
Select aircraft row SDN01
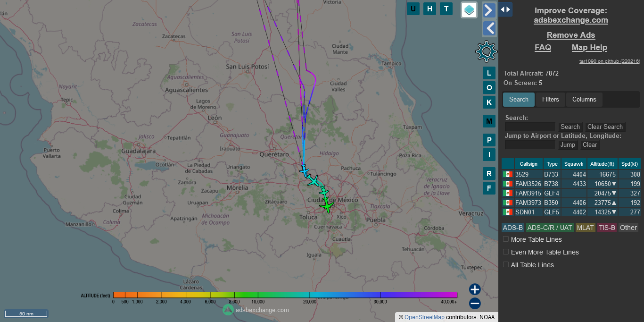571,212
